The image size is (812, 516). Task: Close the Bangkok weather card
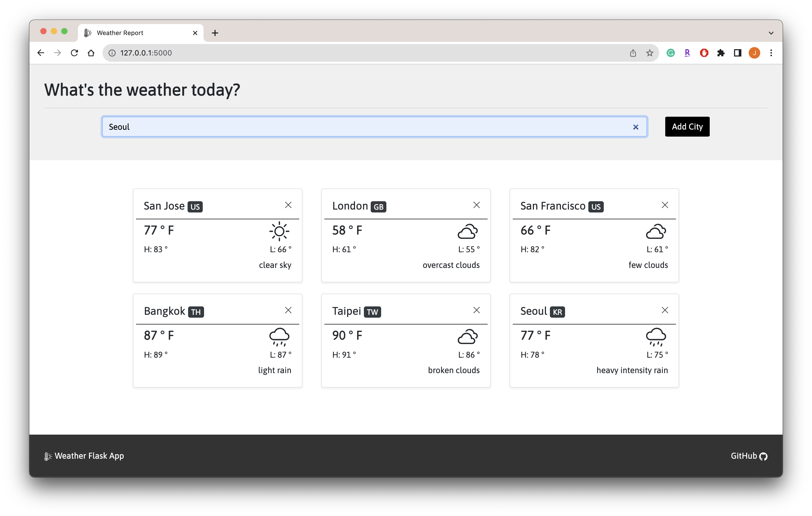coord(288,310)
